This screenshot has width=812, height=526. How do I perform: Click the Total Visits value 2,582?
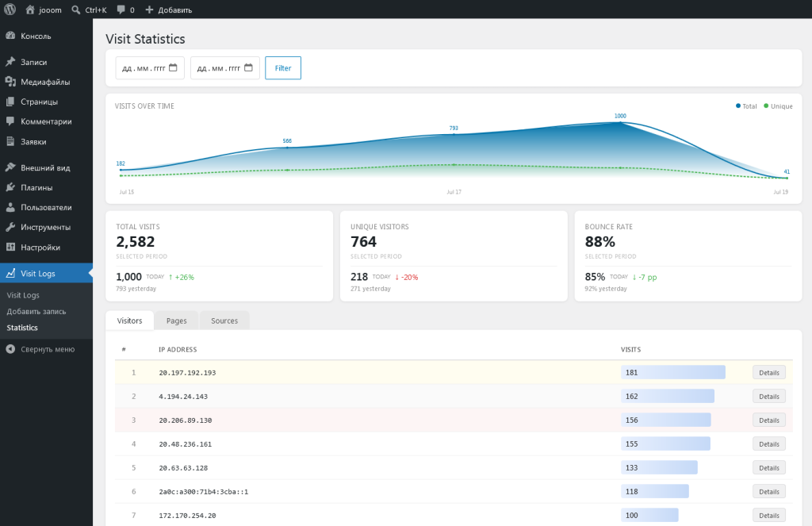[x=135, y=241]
